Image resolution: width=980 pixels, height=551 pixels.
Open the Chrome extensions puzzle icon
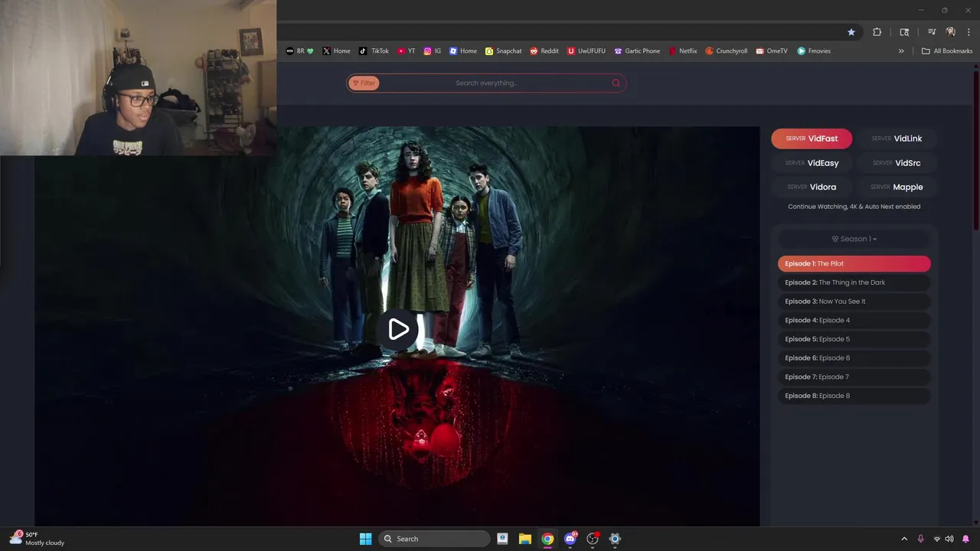point(877,32)
